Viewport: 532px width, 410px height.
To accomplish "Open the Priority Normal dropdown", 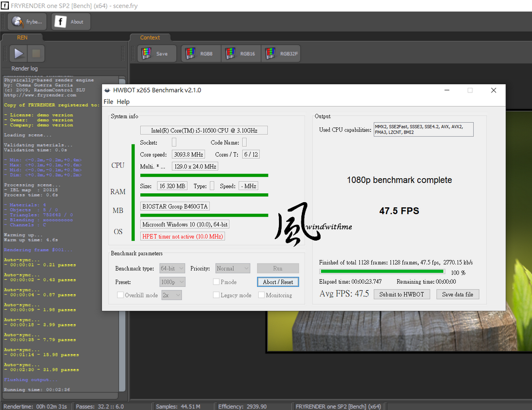I will (x=233, y=269).
